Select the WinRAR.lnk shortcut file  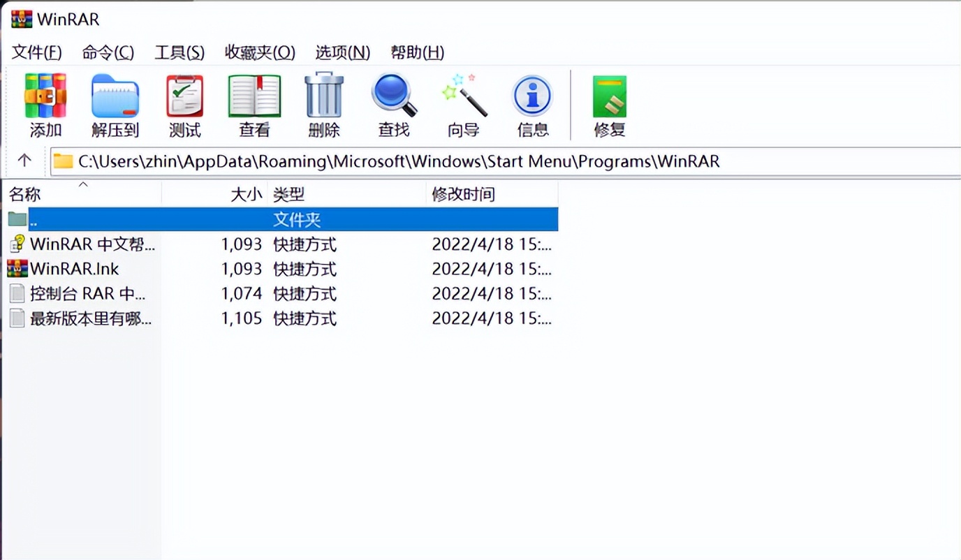pyautogui.click(x=73, y=268)
